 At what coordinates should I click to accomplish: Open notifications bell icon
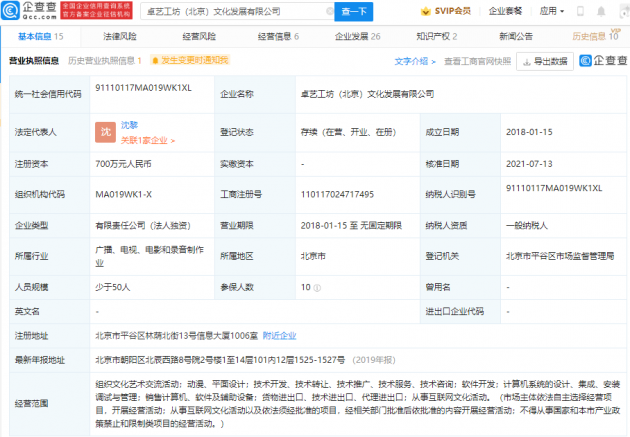click(601, 11)
